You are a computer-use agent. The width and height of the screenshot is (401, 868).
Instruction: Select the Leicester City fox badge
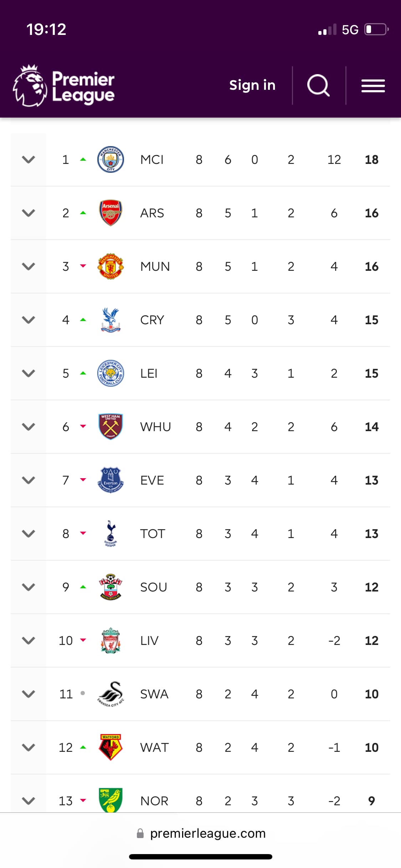tap(110, 373)
